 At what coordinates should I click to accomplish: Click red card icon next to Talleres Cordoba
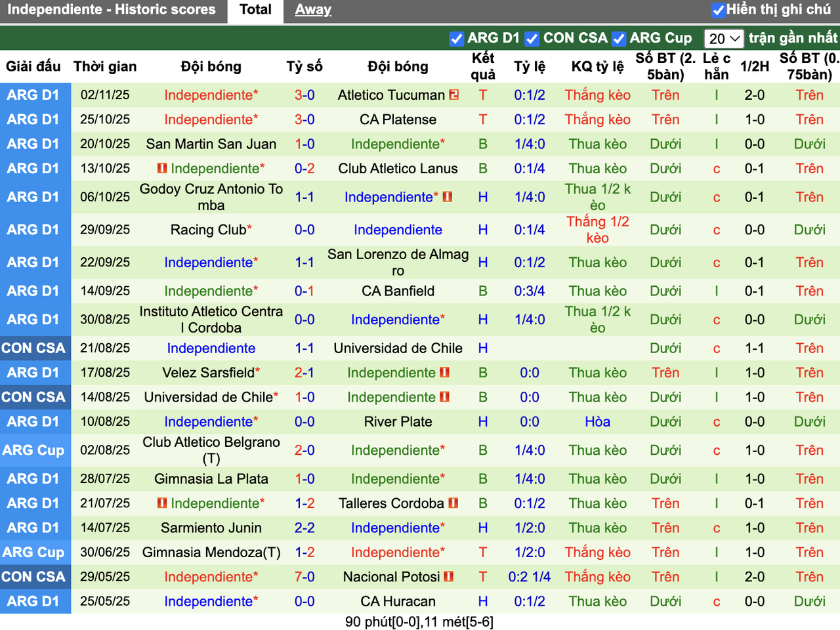(x=453, y=503)
